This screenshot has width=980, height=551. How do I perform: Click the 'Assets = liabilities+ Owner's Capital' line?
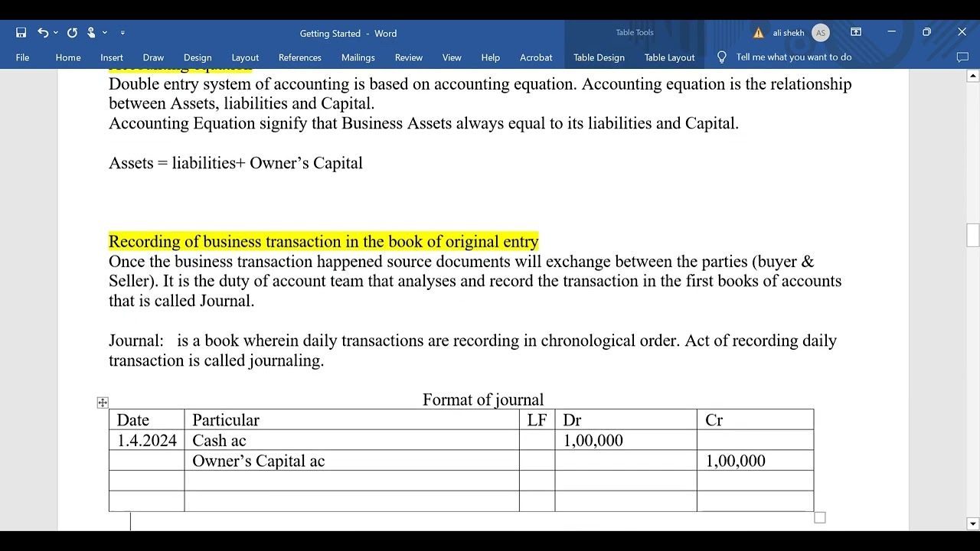[236, 163]
